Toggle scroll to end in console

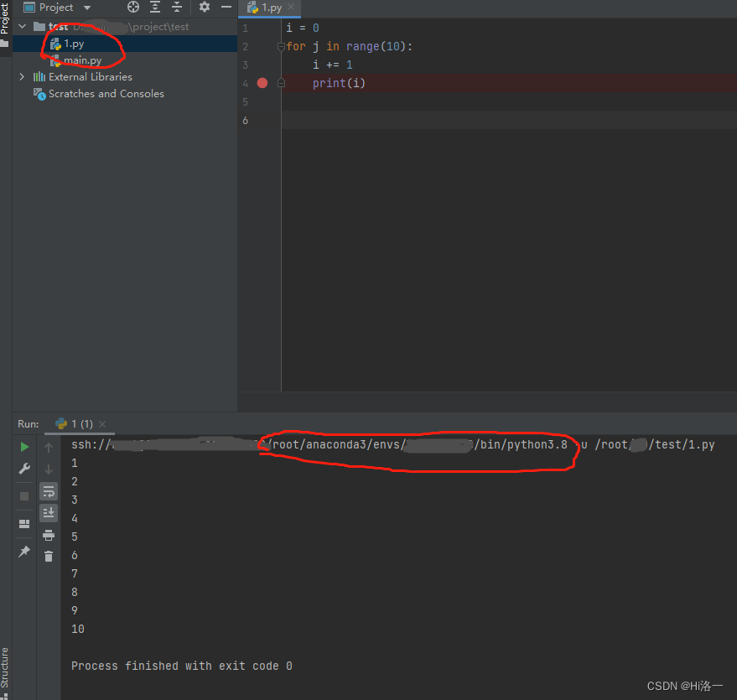(x=48, y=512)
